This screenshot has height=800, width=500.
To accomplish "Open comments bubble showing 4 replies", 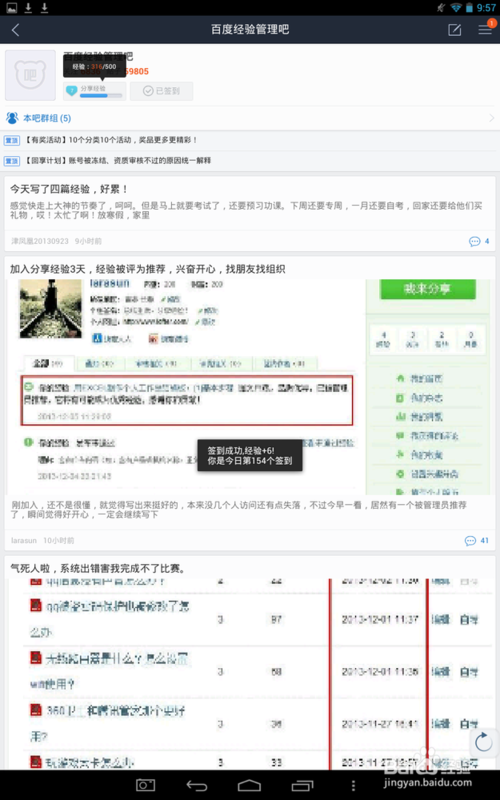I will (x=479, y=241).
